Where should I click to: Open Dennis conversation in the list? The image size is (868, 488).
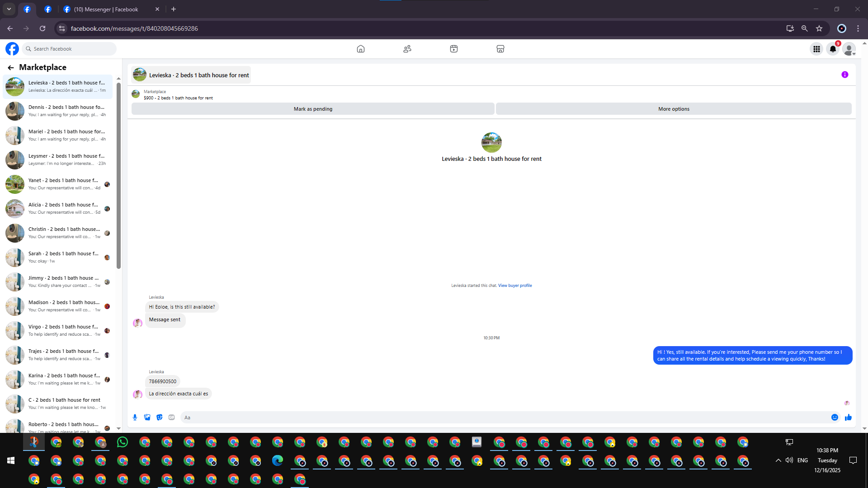tap(58, 111)
